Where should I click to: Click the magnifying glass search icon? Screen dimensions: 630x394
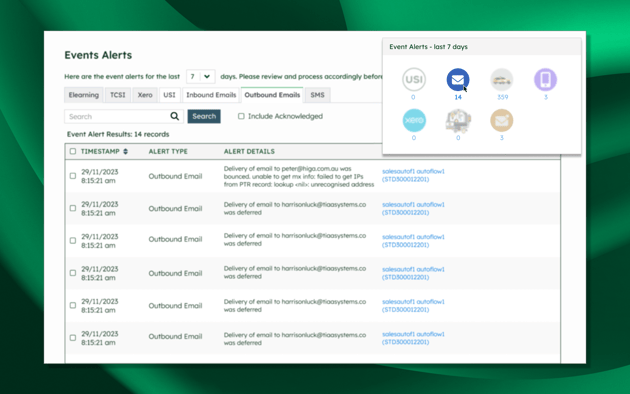coord(174,116)
